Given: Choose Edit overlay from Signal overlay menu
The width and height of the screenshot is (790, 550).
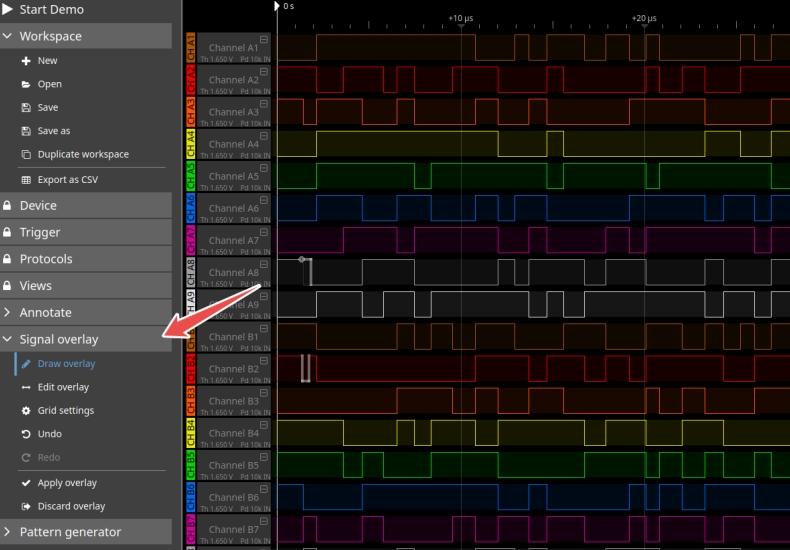Looking at the screenshot, I should 63,387.
